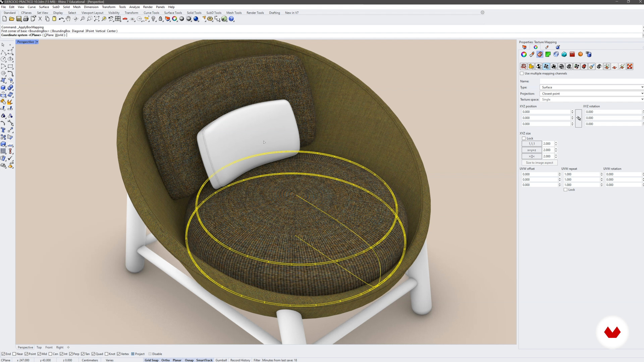Click the padlock Lock objects icon
Viewport: 644px width, 362px height.
[x=161, y=19]
